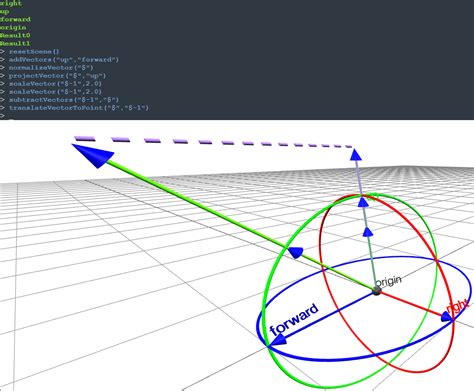Select the origin point sphere
The image size is (474, 391).
click(377, 291)
